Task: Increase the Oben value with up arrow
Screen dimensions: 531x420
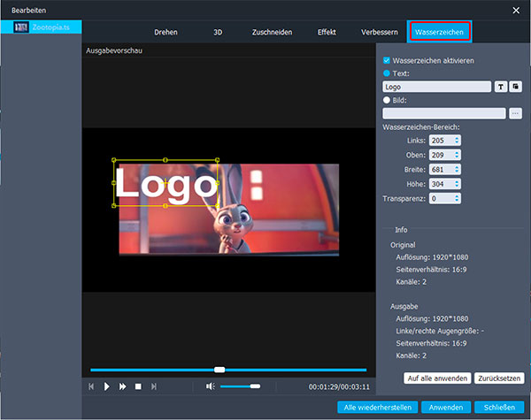Action: pos(457,153)
